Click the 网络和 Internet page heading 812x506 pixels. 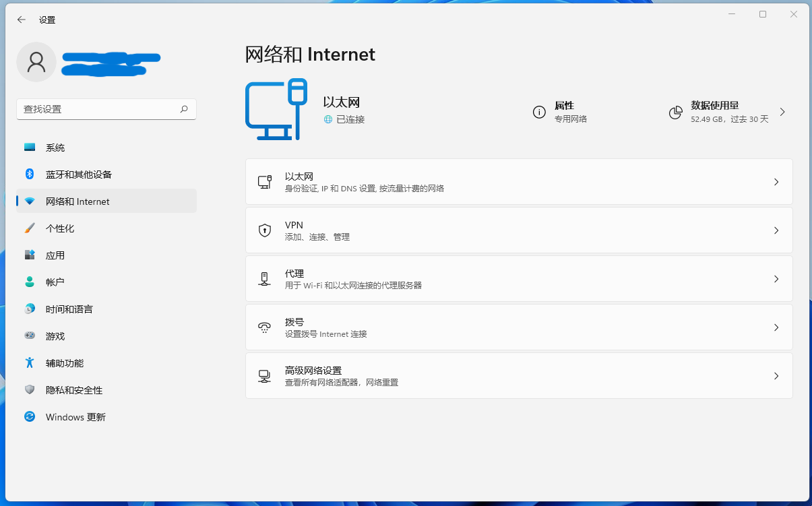coord(310,55)
